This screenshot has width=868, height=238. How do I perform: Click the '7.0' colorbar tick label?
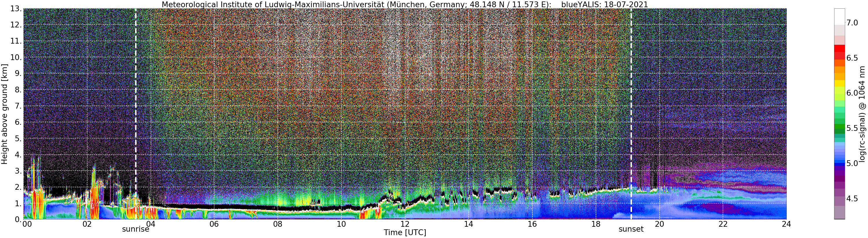click(852, 23)
